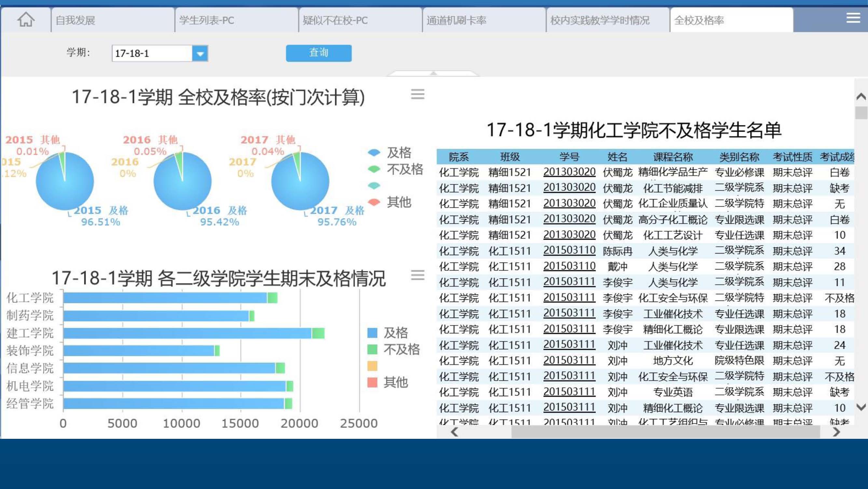Switch to 通道机刷卡率 tab
This screenshot has height=489, width=868.
(456, 20)
